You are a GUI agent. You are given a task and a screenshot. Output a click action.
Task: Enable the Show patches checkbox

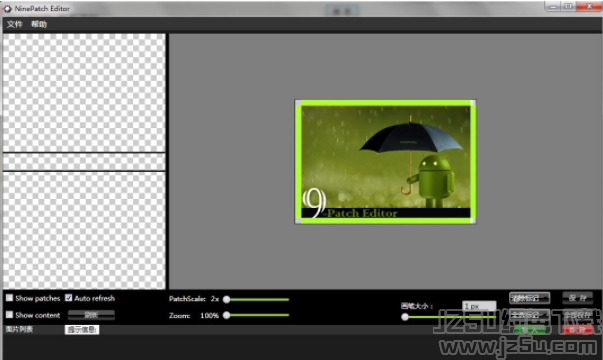tap(10, 298)
